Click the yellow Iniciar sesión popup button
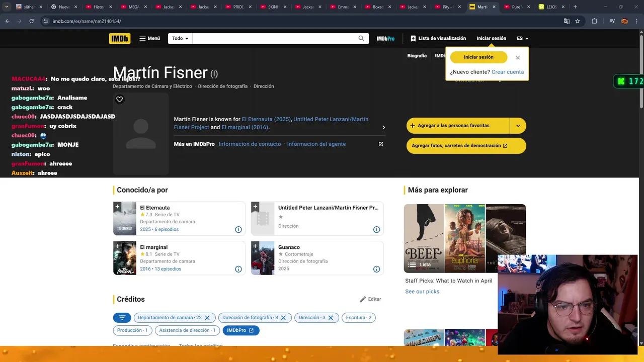Image resolution: width=644 pixels, height=362 pixels. coord(478,57)
